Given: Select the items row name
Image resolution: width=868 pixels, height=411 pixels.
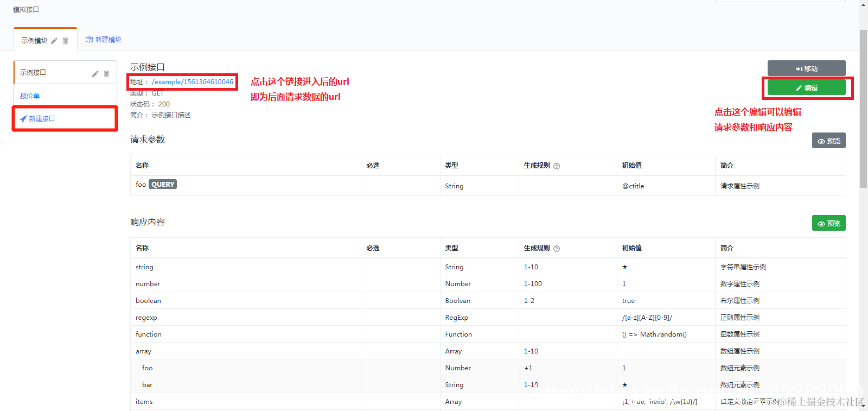Looking at the screenshot, I should (x=144, y=402).
